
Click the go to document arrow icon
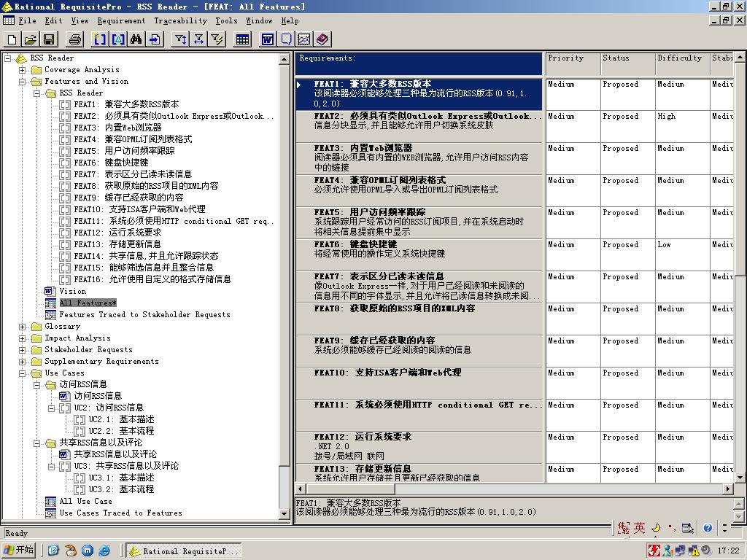point(155,39)
